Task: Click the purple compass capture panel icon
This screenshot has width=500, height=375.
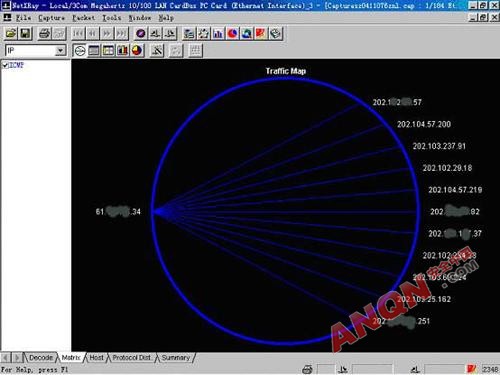Action: (141, 33)
